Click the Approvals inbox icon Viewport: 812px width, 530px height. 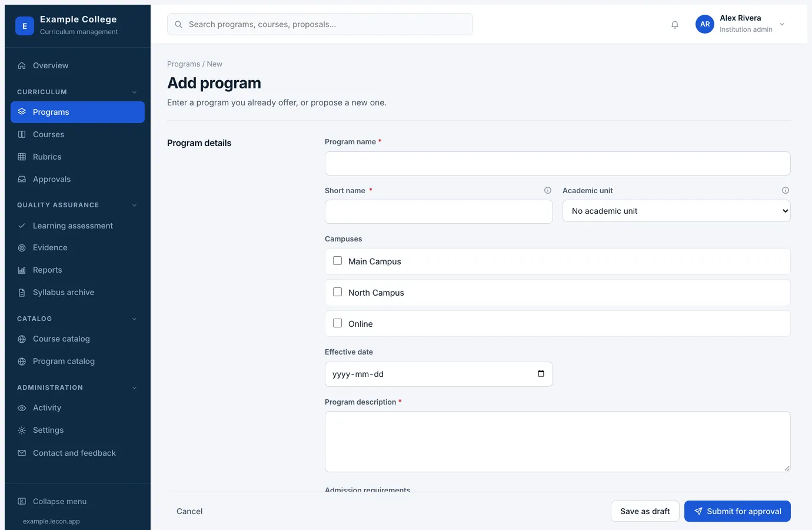[22, 179]
